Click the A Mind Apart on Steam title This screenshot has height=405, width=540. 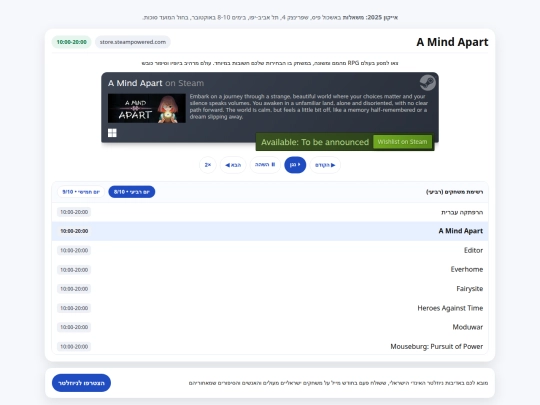[156, 83]
